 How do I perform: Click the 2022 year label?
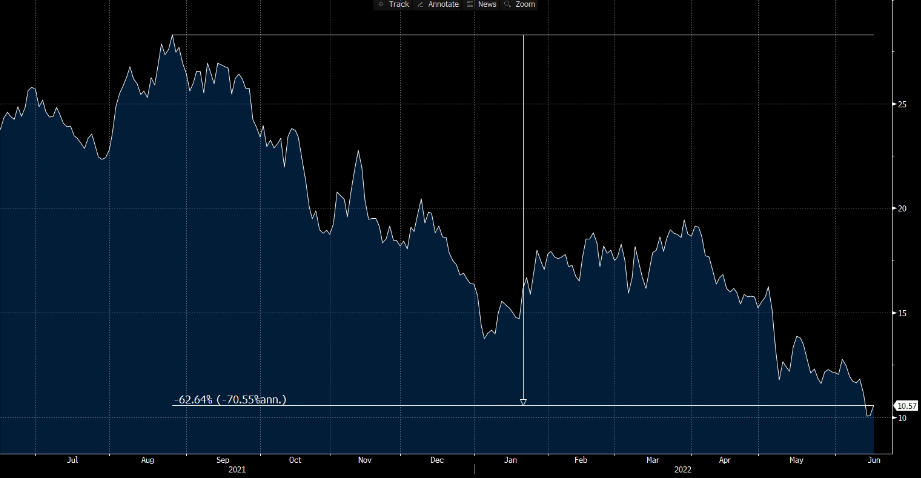coord(683,470)
